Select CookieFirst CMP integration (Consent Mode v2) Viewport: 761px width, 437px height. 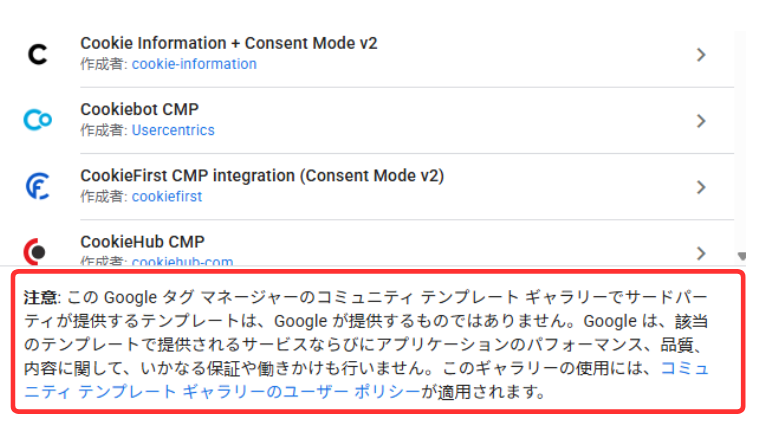click(262, 176)
